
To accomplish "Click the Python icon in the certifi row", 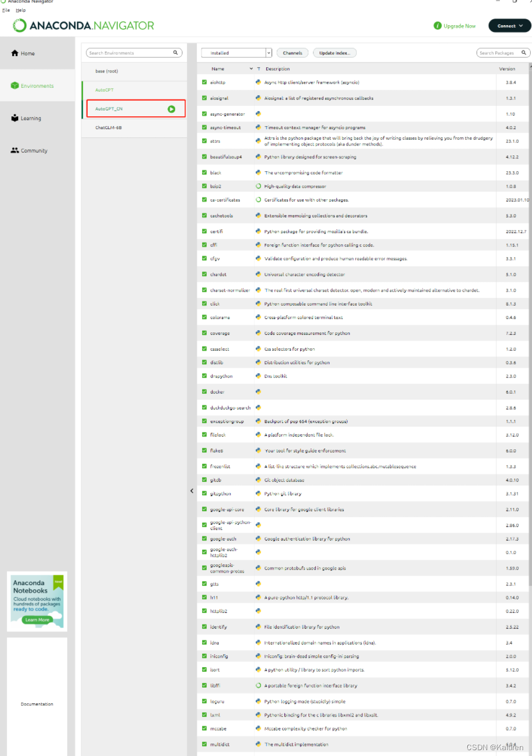I will pyautogui.click(x=258, y=231).
